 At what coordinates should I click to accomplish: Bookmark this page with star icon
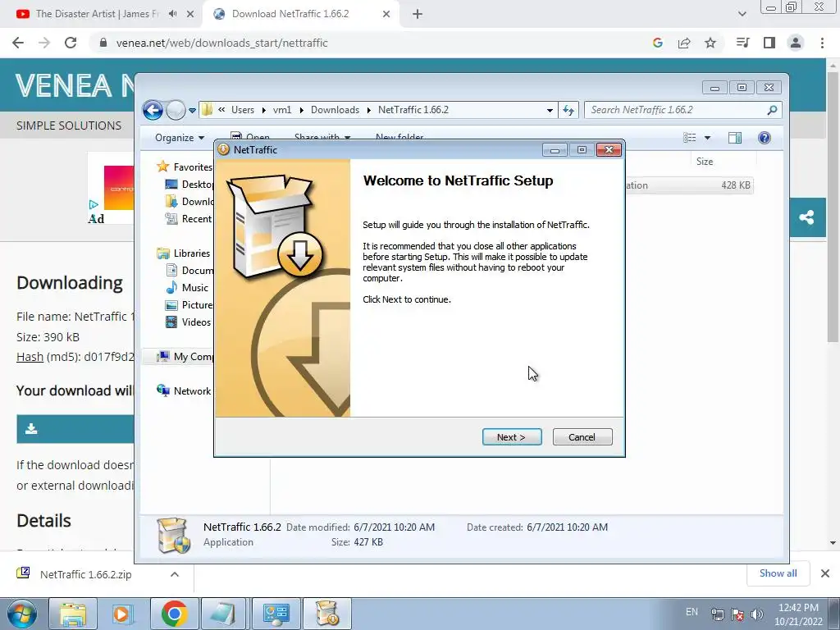click(710, 43)
